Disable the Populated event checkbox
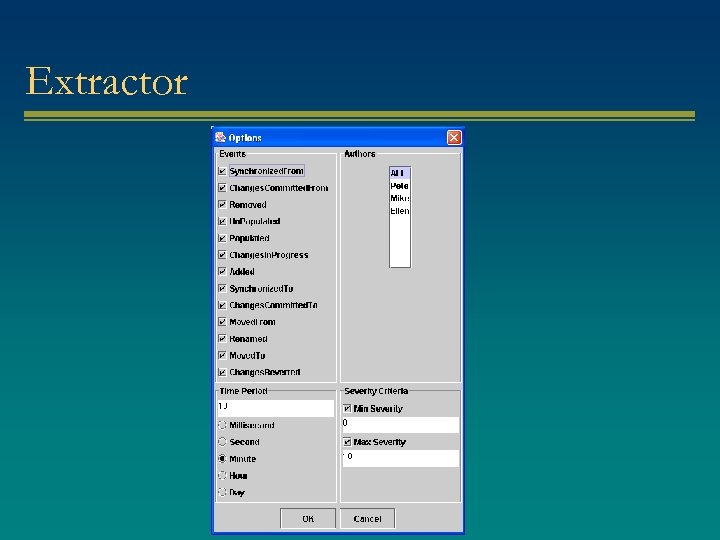This screenshot has height=540, width=720. click(222, 238)
